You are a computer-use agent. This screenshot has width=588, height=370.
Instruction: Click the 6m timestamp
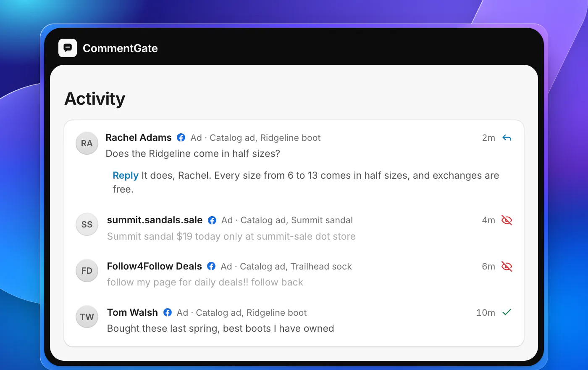[488, 267]
